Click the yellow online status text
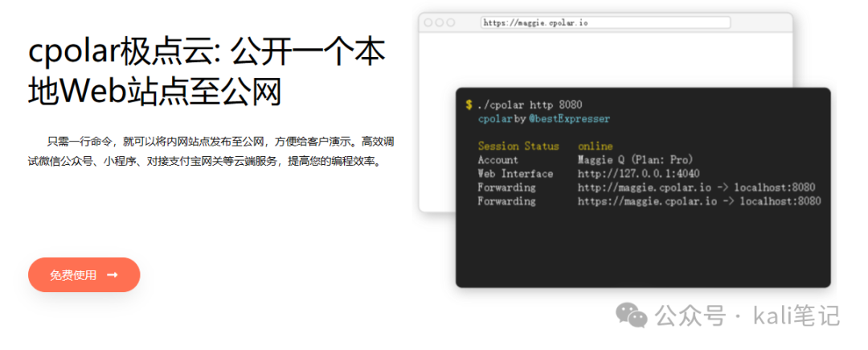 [596, 146]
